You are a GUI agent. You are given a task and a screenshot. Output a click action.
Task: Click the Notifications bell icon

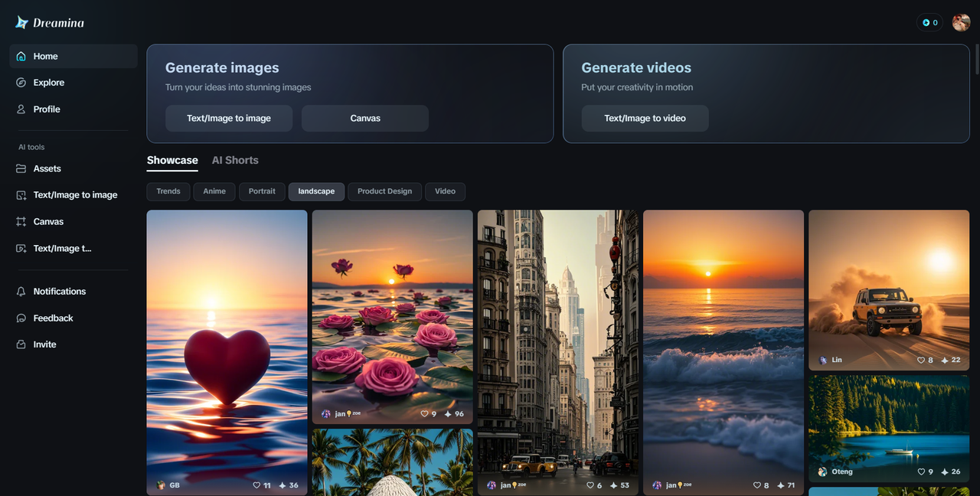[21, 292]
